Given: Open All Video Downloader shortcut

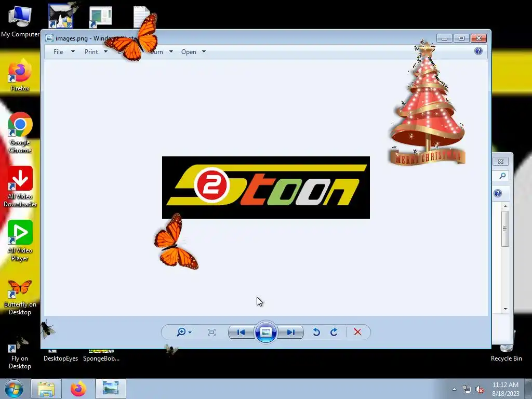Looking at the screenshot, I should pos(20,187).
